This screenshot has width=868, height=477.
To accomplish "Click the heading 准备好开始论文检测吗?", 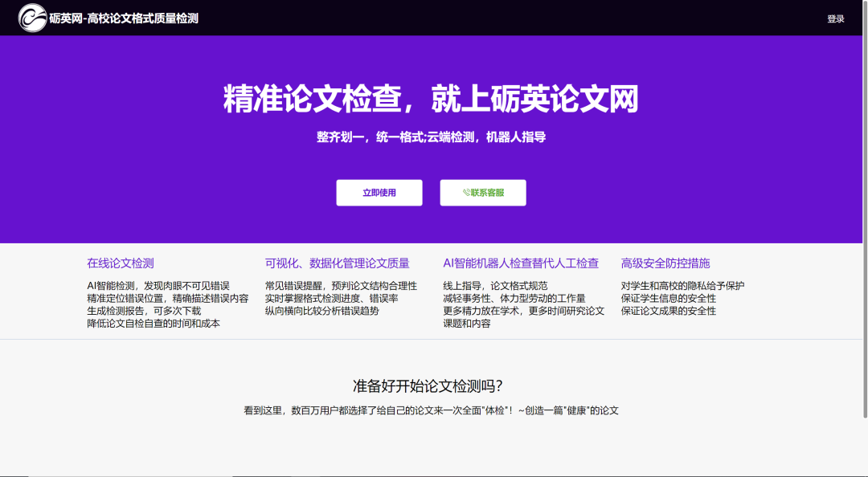I will coord(428,386).
